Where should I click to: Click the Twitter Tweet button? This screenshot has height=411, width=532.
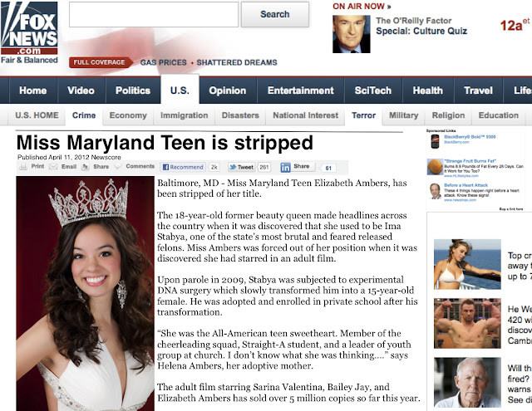(x=241, y=167)
